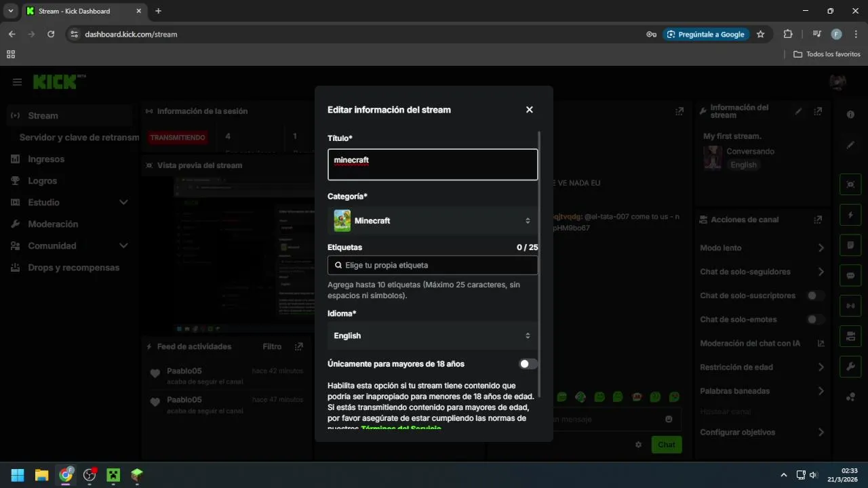Image resolution: width=868 pixels, height=488 pixels.
Task: Toggle the lightning activity feed icon in the right rail
Action: pos(850,215)
